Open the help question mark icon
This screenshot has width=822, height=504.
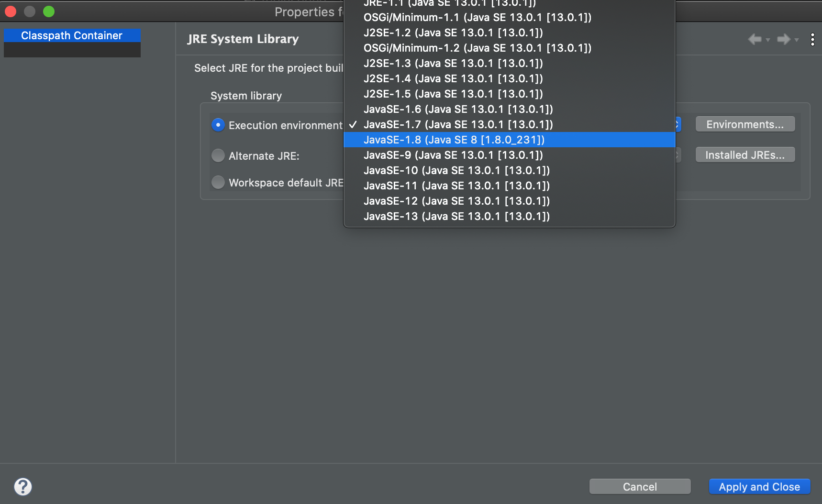[x=23, y=487]
